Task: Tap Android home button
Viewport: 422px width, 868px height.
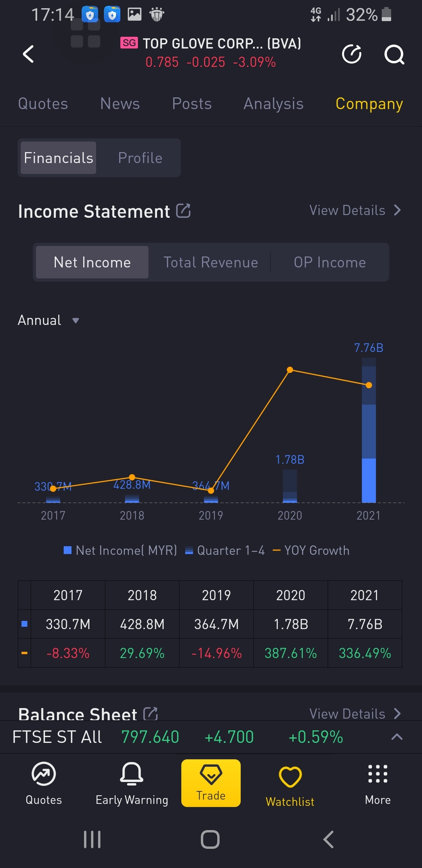Action: pos(210,839)
